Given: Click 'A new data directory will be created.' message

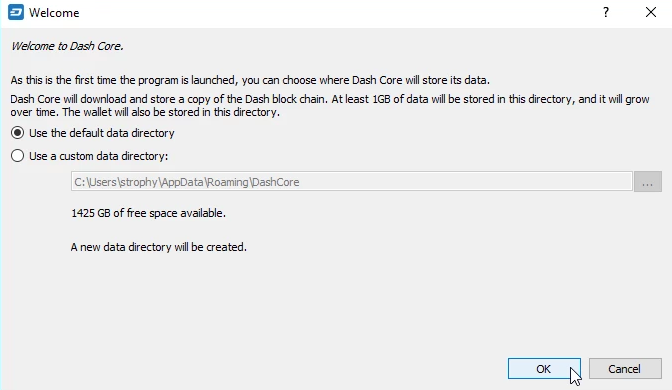Looking at the screenshot, I should [159, 247].
